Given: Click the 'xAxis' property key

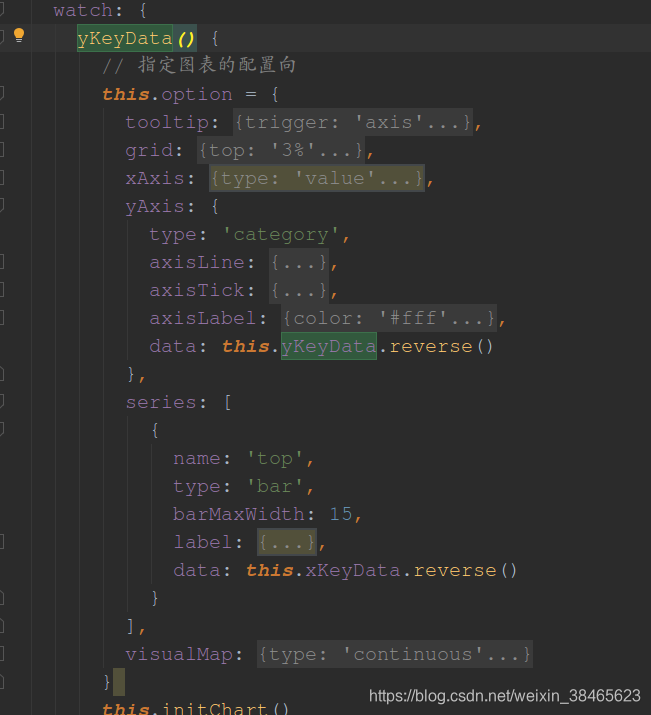Looking at the screenshot, I should coord(155,178).
